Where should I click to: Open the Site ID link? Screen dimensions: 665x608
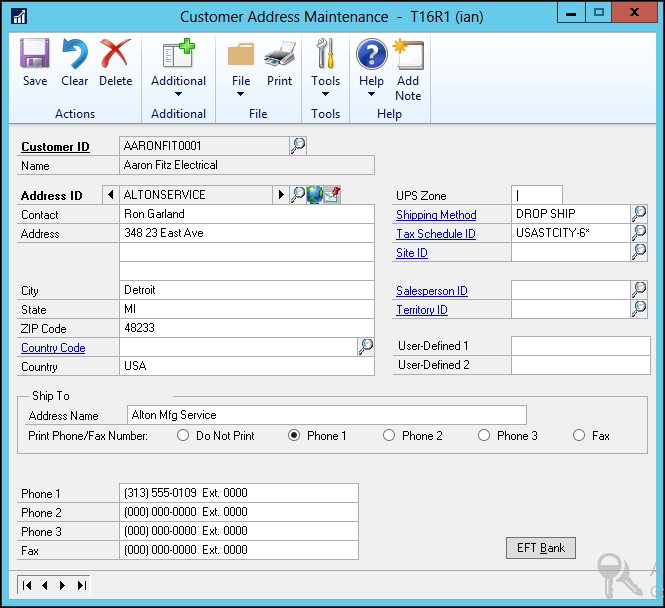coord(411,253)
